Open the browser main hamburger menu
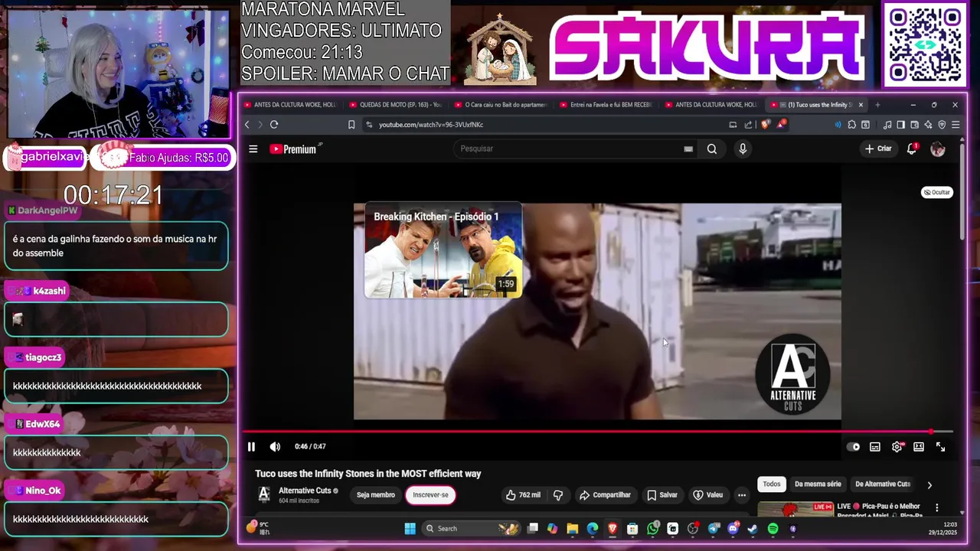This screenshot has height=551, width=980. (x=955, y=125)
